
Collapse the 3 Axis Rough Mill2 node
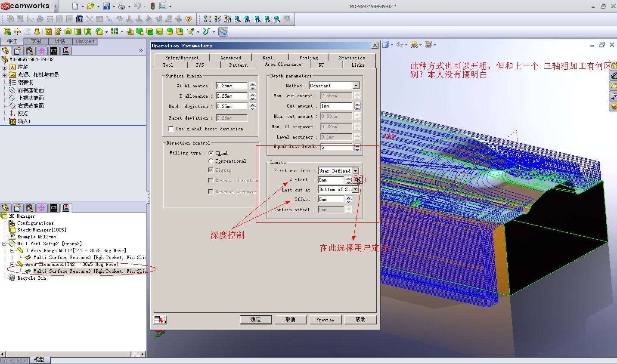[x=12, y=250]
